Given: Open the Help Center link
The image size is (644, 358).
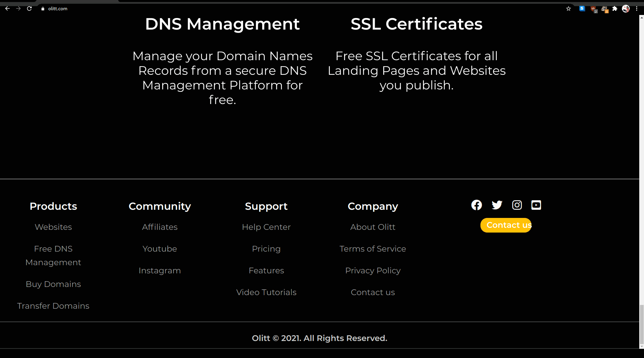Looking at the screenshot, I should [x=266, y=227].
